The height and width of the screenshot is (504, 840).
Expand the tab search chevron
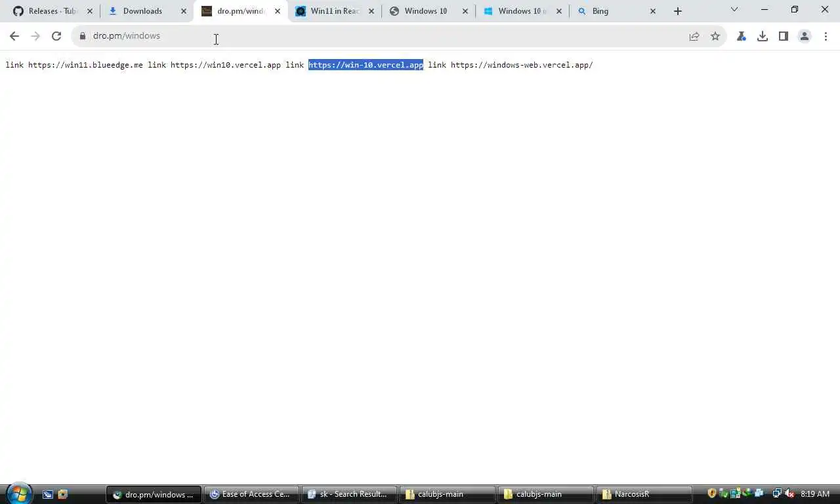click(x=734, y=10)
